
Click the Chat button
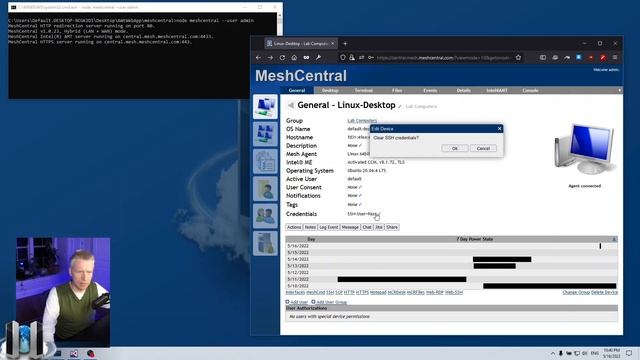tap(367, 227)
